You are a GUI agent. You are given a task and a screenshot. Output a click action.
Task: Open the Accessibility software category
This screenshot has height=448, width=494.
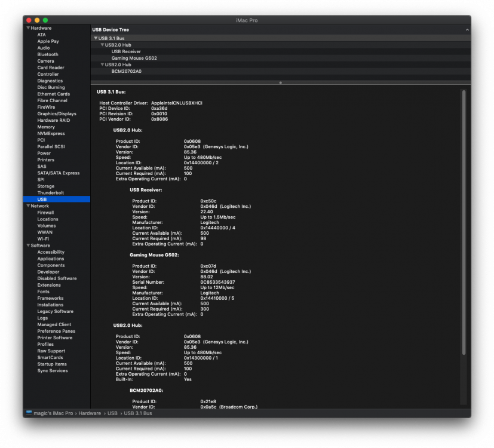[x=51, y=252]
